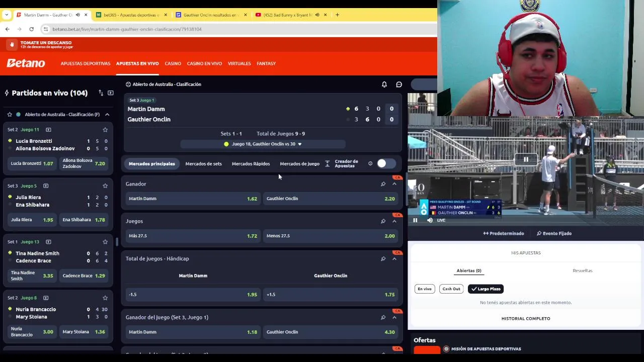The height and width of the screenshot is (362, 644).
Task: Click Evento Fijado button
Action: tap(554, 233)
